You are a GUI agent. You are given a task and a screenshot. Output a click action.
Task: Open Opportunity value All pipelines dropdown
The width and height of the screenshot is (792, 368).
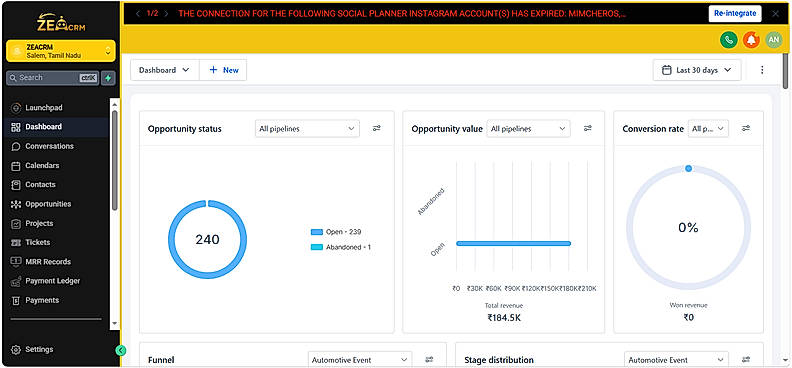click(x=528, y=129)
